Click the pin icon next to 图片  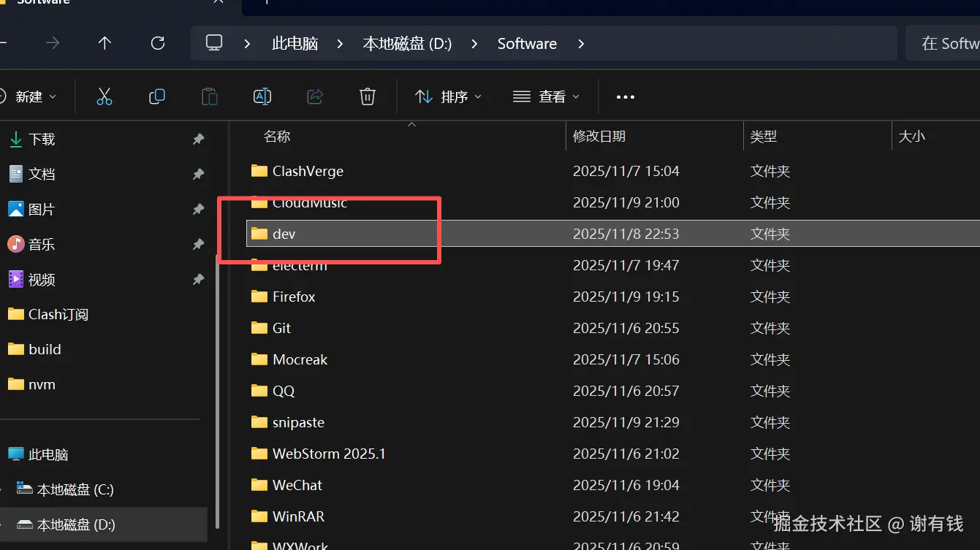click(x=198, y=209)
